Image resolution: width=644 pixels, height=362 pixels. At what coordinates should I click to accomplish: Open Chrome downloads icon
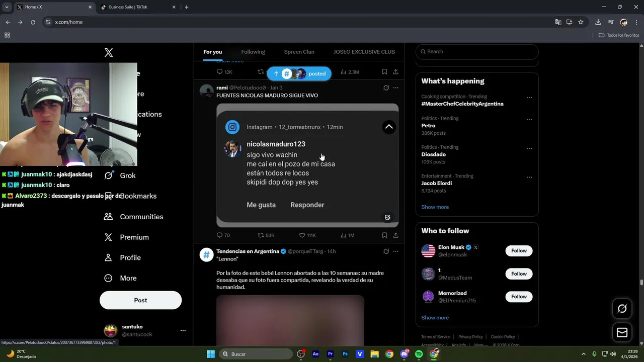pos(598,22)
